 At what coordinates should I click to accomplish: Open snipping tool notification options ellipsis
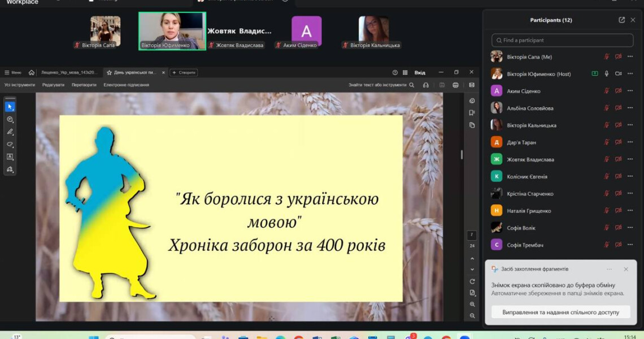(609, 269)
